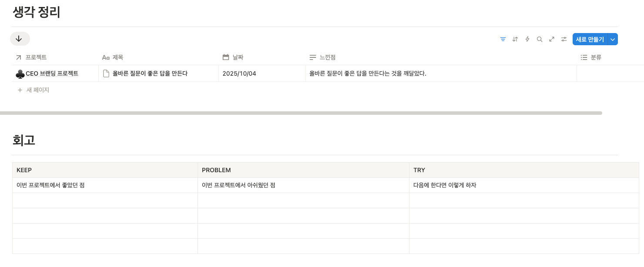Expand the database to full page view
The height and width of the screenshot is (267, 644).
point(552,39)
